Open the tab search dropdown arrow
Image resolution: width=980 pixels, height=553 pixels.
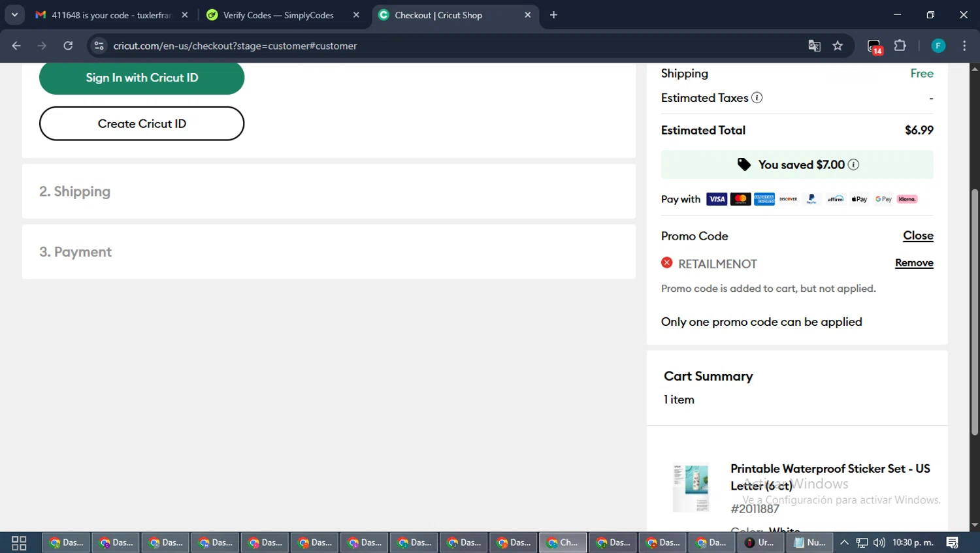(x=14, y=15)
